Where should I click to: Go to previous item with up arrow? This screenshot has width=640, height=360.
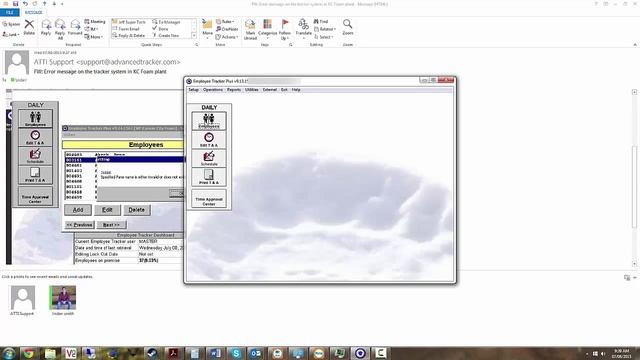tap(44, 4)
